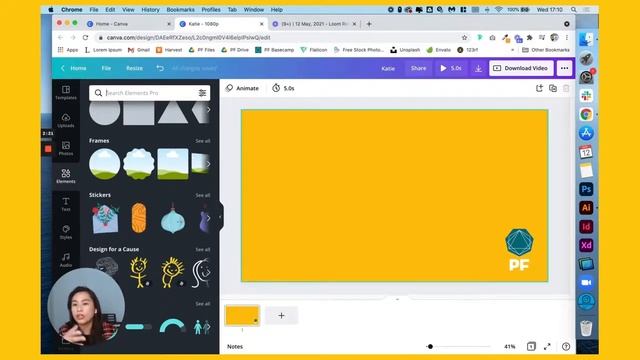
Task: Enter fullscreen with the expand arrows icon
Action: click(x=547, y=347)
